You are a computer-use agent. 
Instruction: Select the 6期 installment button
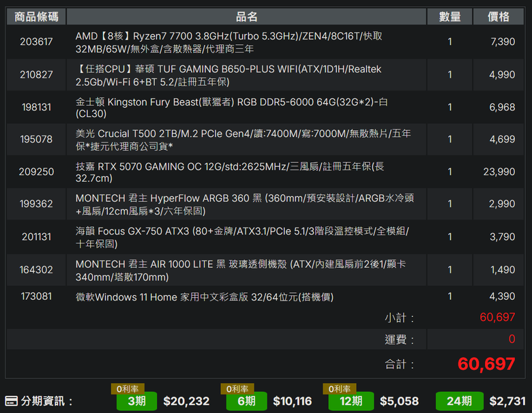click(x=247, y=401)
